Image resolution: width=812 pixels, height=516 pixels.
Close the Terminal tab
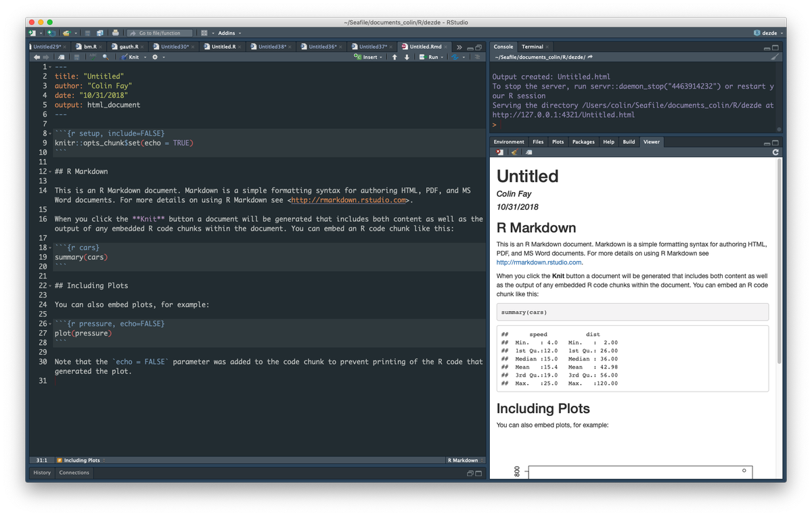pos(547,47)
